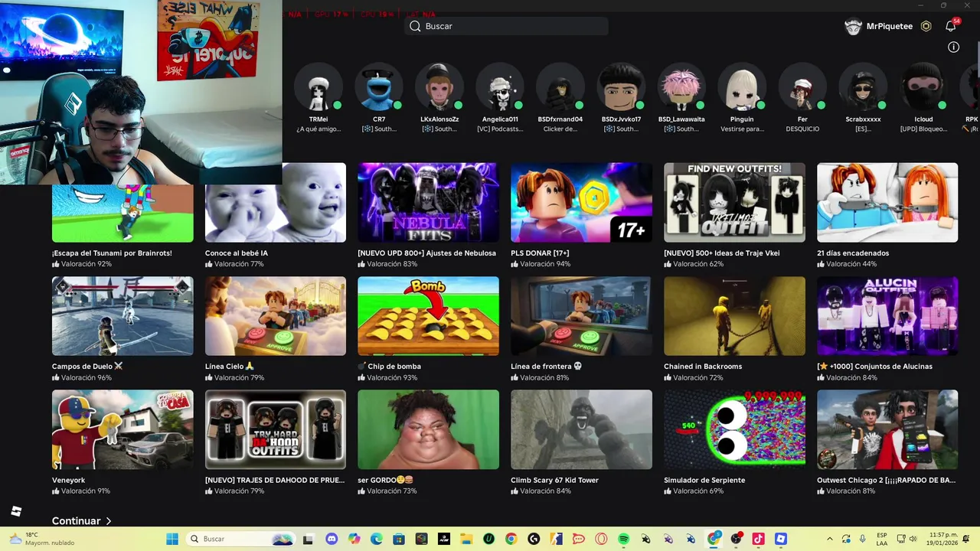Open friend BSDxJvvko17's avatar
Viewport: 980px width, 551px height.
coord(621,87)
